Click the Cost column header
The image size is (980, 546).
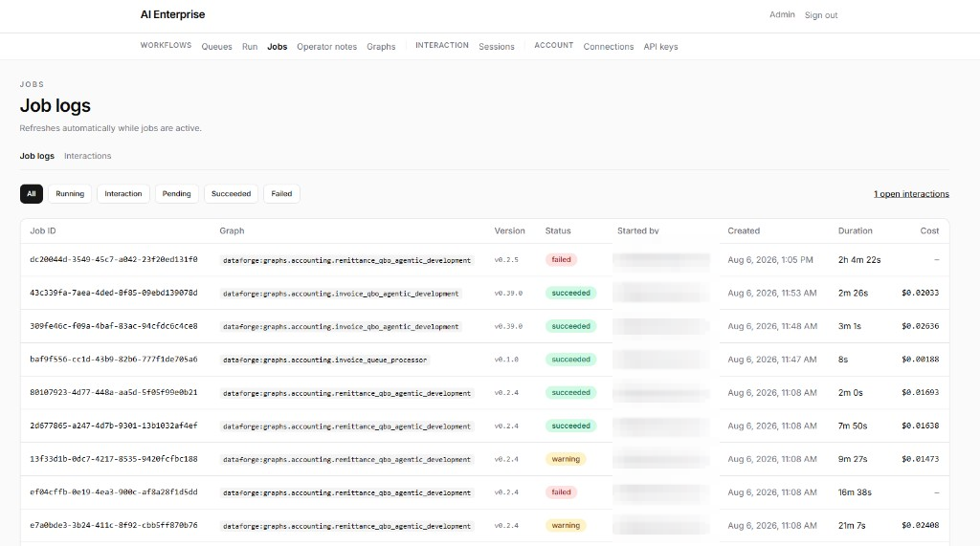point(929,230)
